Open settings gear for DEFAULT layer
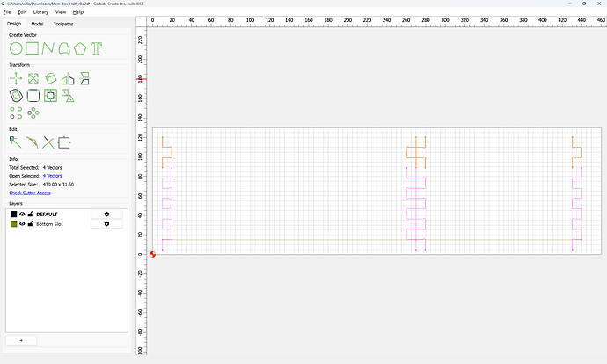 [106, 214]
